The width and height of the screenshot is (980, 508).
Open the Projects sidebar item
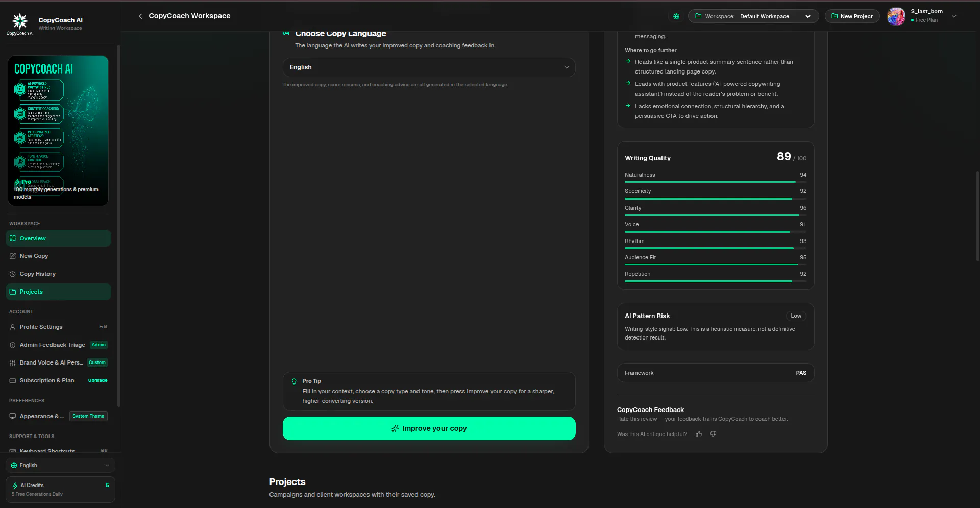(x=58, y=292)
